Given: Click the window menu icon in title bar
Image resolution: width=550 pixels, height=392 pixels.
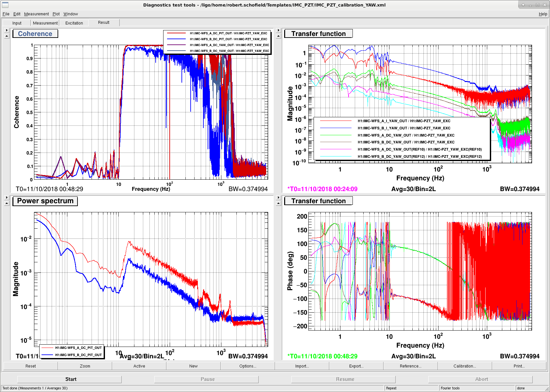Looking at the screenshot, I should (5, 5).
